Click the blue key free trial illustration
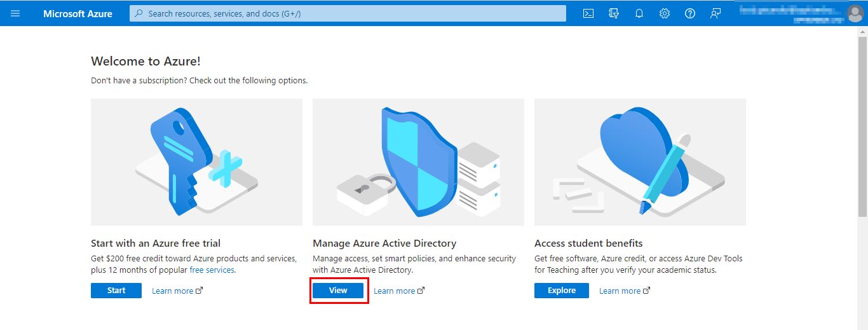 196,162
